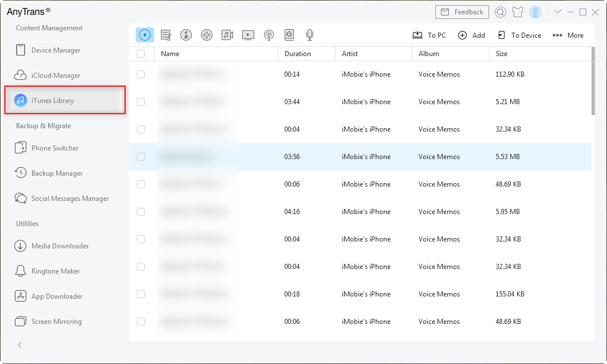Click the 03:44 duration cell

(x=292, y=102)
